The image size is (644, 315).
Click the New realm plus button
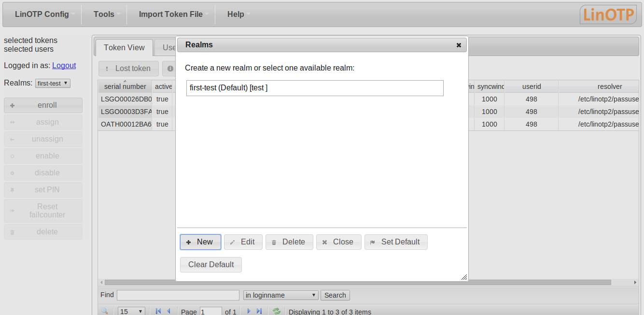pyautogui.click(x=200, y=242)
